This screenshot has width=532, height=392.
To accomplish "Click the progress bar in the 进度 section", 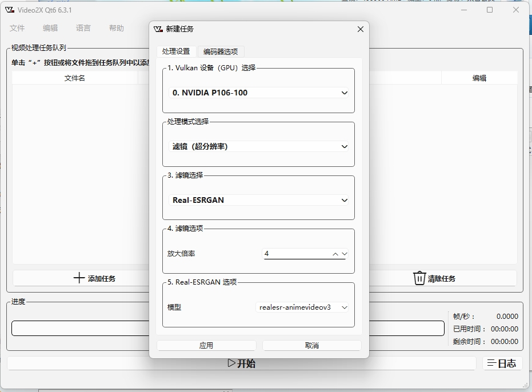I will 80,328.
